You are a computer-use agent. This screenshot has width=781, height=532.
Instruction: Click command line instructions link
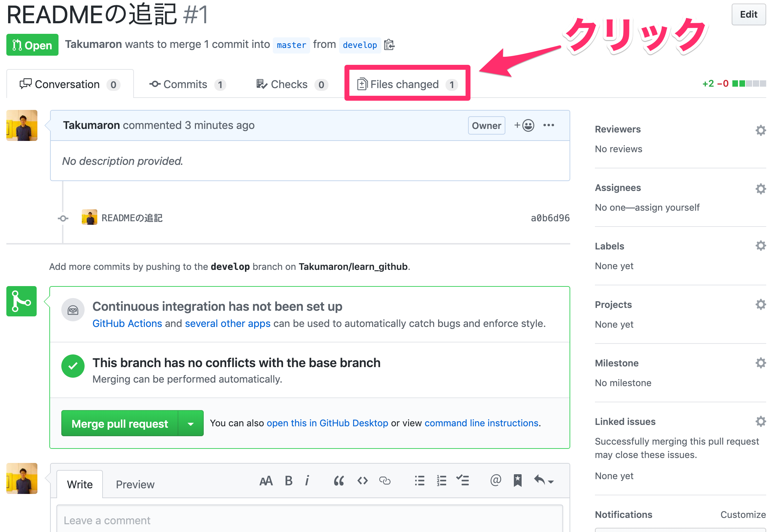(481, 423)
